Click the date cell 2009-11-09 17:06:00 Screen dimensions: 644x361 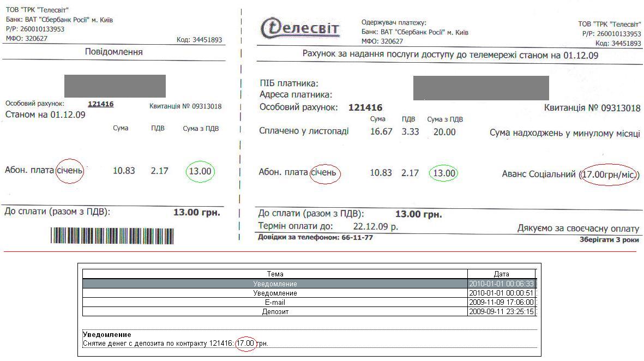[x=501, y=302]
